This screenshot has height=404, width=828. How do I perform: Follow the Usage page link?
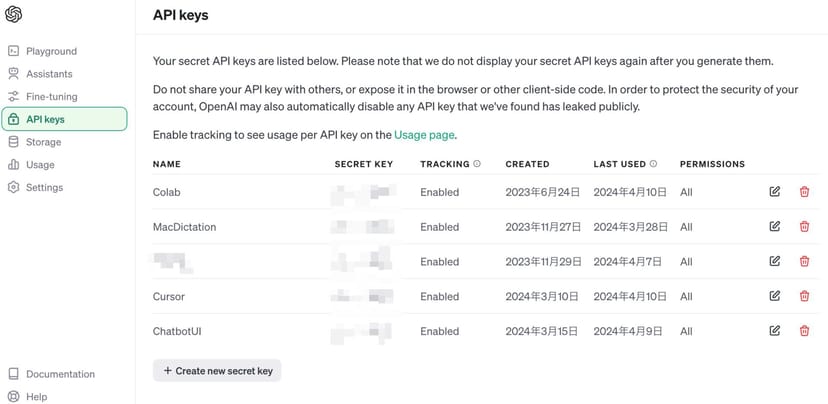[x=425, y=135]
